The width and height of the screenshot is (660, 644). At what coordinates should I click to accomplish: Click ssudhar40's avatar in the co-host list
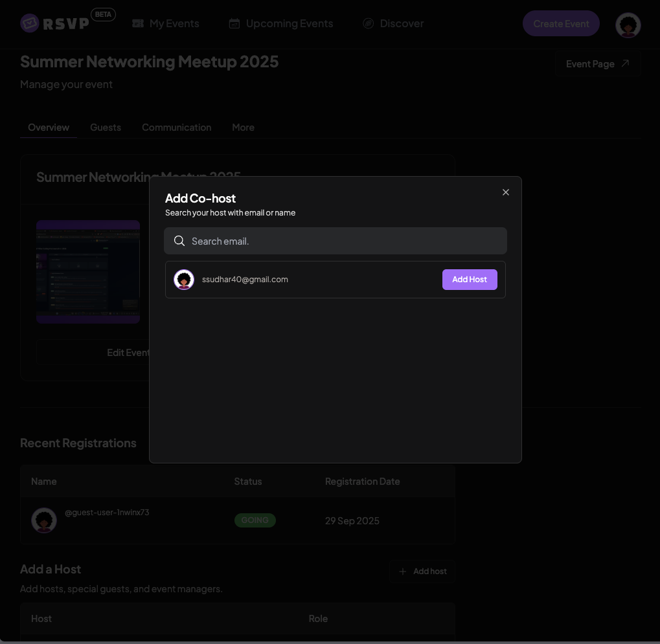pyautogui.click(x=184, y=279)
